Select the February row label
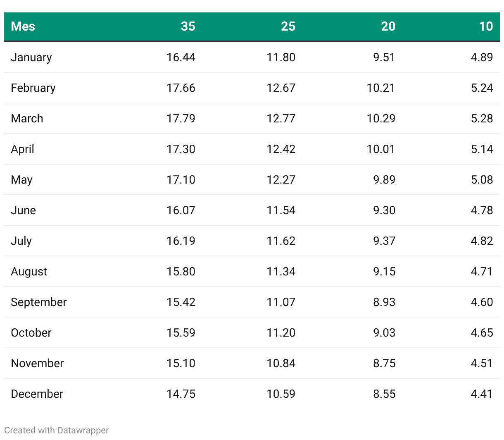This screenshot has width=504, height=440. (x=33, y=88)
